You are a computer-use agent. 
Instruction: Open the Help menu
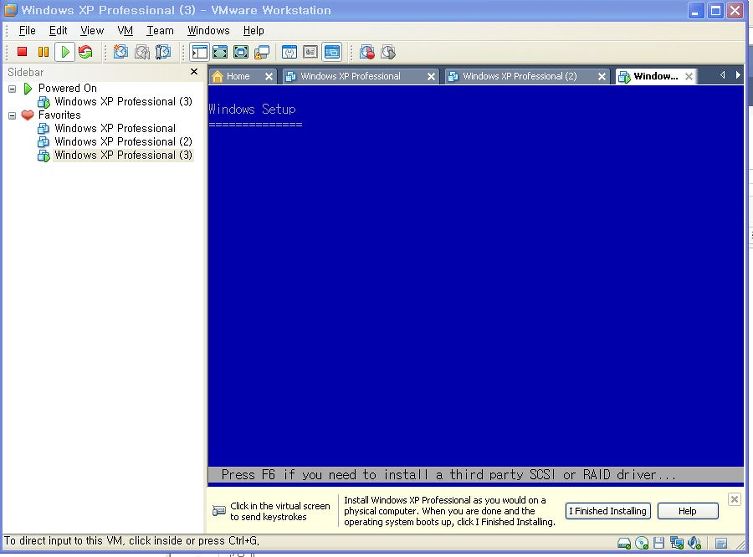pyautogui.click(x=254, y=31)
